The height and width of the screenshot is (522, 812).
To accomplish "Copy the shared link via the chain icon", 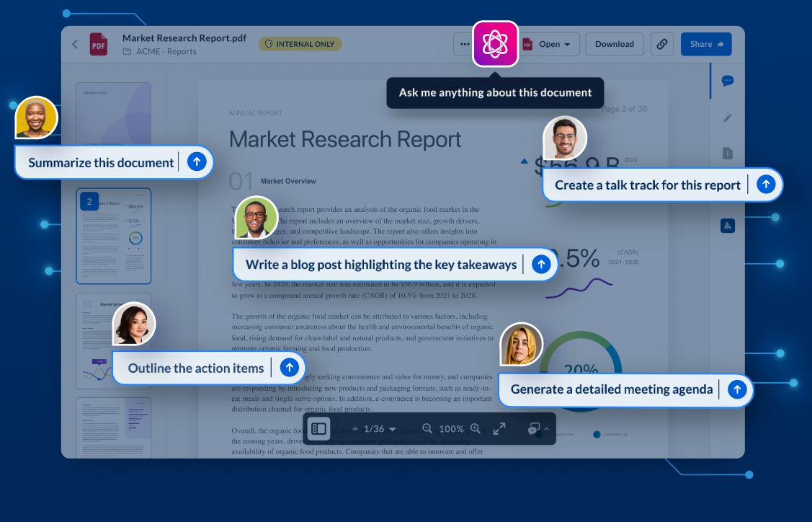I will (662, 44).
